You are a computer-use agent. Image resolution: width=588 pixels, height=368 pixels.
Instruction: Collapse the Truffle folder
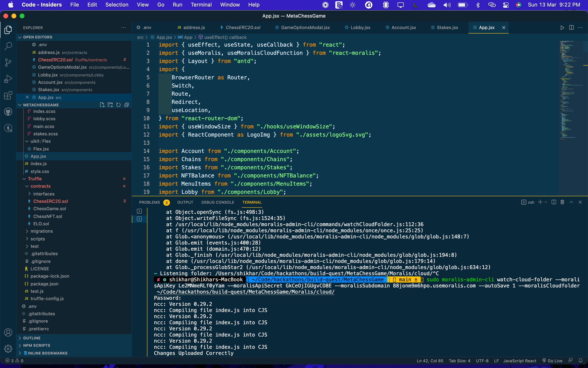click(x=24, y=179)
